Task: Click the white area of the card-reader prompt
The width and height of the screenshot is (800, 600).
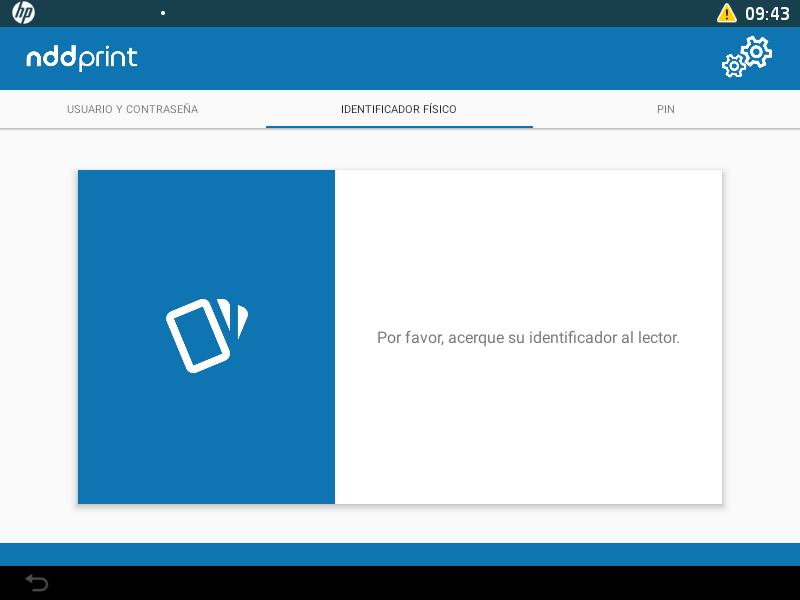Action: [528, 440]
